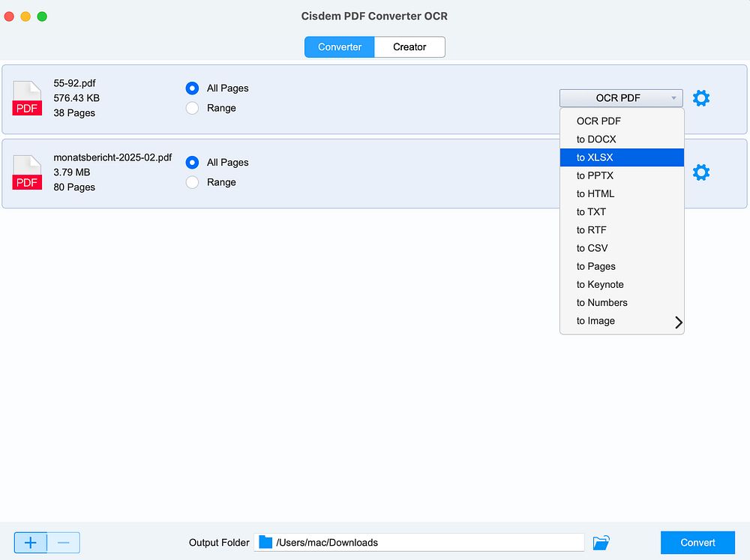
Task: Maximize the window with green button
Action: [42, 16]
